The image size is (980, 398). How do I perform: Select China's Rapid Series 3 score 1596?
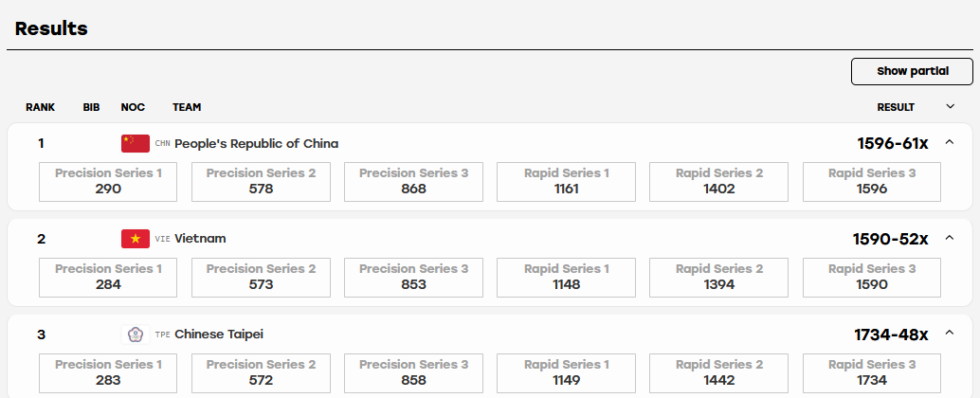(x=872, y=182)
